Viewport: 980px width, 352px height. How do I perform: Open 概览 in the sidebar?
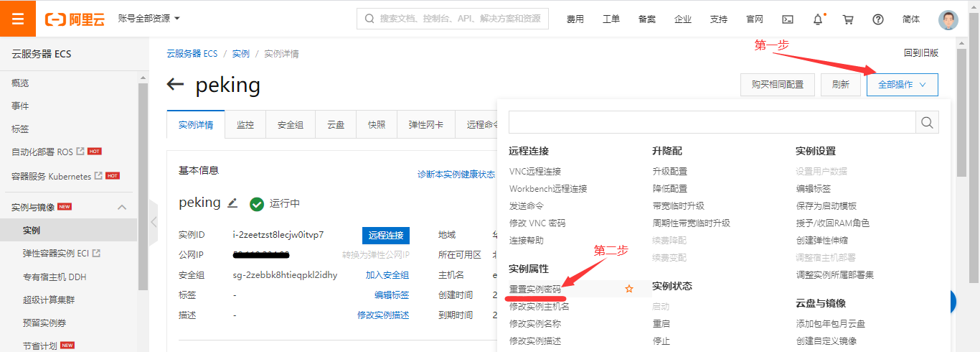coord(20,83)
